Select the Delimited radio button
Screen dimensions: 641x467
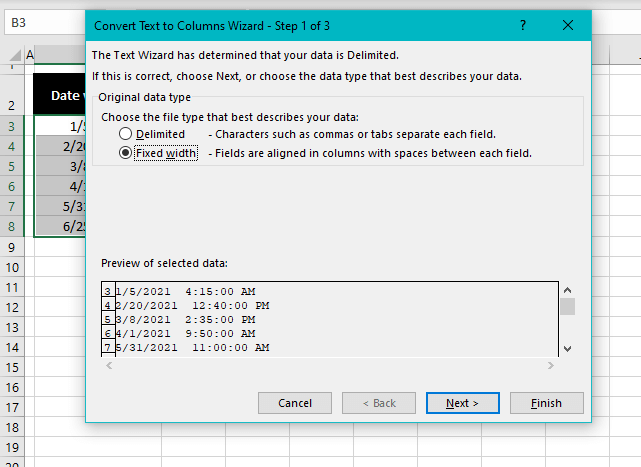tap(126, 134)
